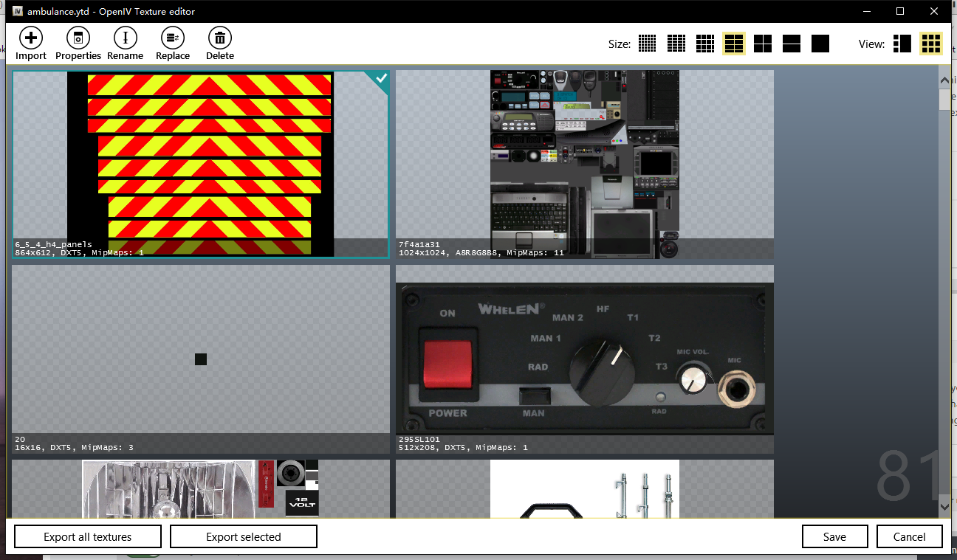Screen dimensions: 957x560
Task: Switch to the grid view mode
Action: pyautogui.click(x=931, y=44)
